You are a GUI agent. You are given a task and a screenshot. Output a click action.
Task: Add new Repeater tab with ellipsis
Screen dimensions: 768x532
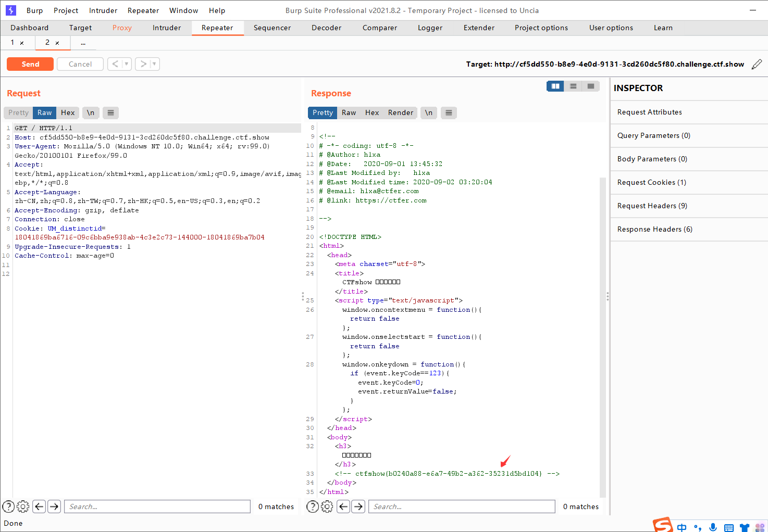click(x=83, y=43)
